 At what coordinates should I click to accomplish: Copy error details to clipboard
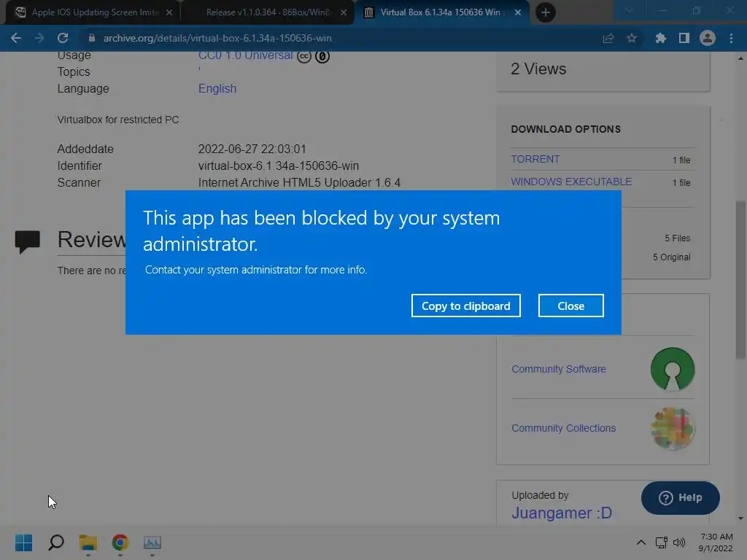tap(466, 306)
